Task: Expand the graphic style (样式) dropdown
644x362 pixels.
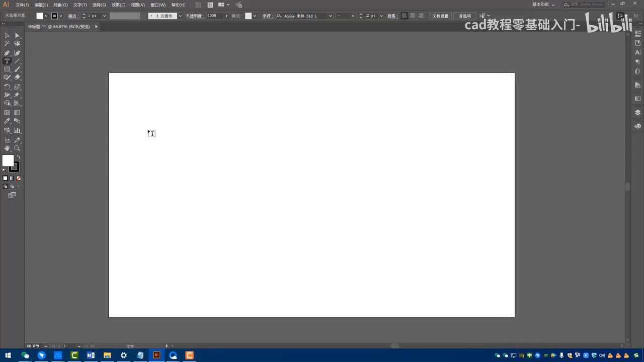Action: click(x=255, y=16)
